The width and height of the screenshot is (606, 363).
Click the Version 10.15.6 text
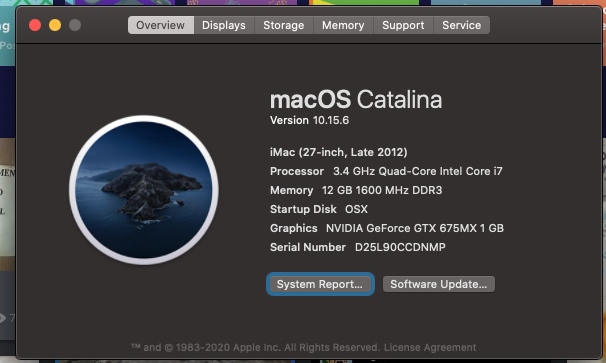[309, 120]
